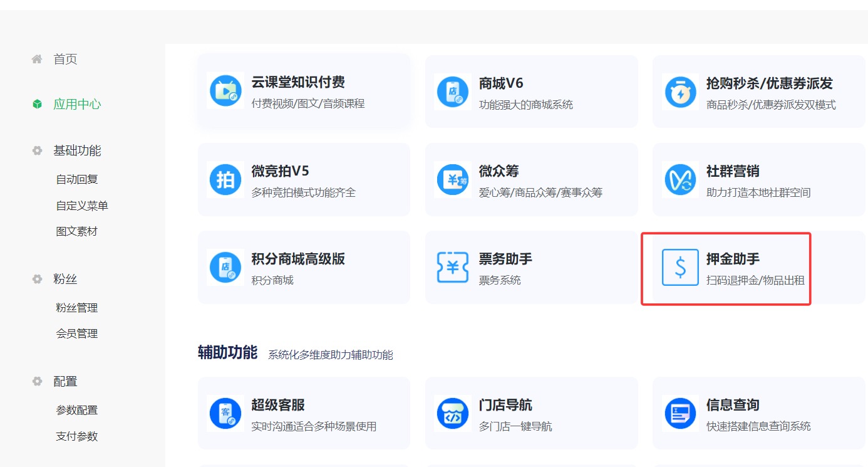
Task: Open the 门店导航 storefront icon
Action: point(453,414)
